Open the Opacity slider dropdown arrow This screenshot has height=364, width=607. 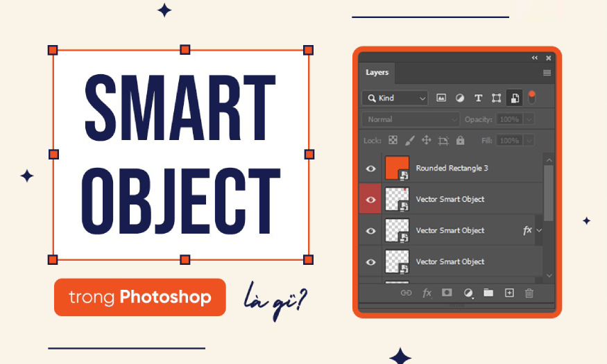pos(529,119)
